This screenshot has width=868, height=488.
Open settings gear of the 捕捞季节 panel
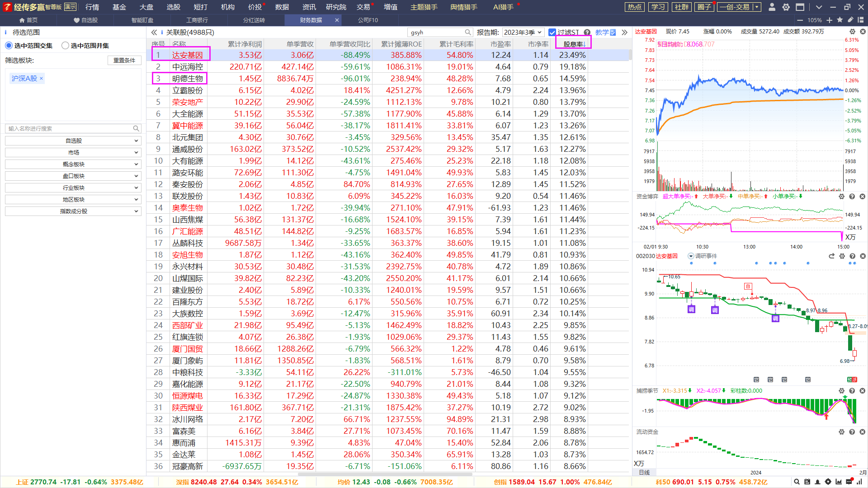(841, 390)
